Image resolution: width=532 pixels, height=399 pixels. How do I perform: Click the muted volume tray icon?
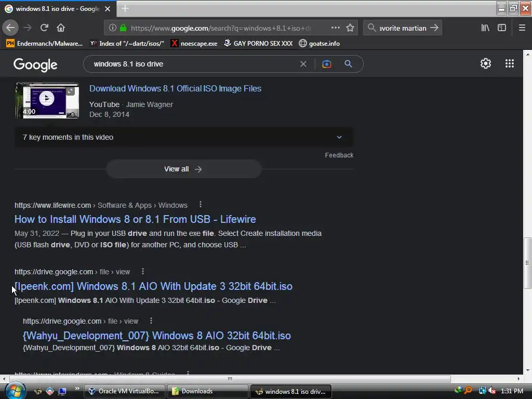(x=492, y=391)
